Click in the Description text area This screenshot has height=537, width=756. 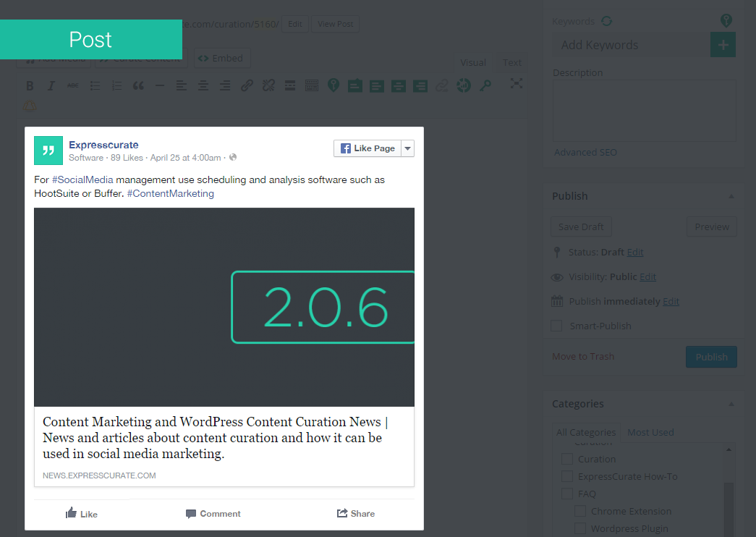click(644, 111)
